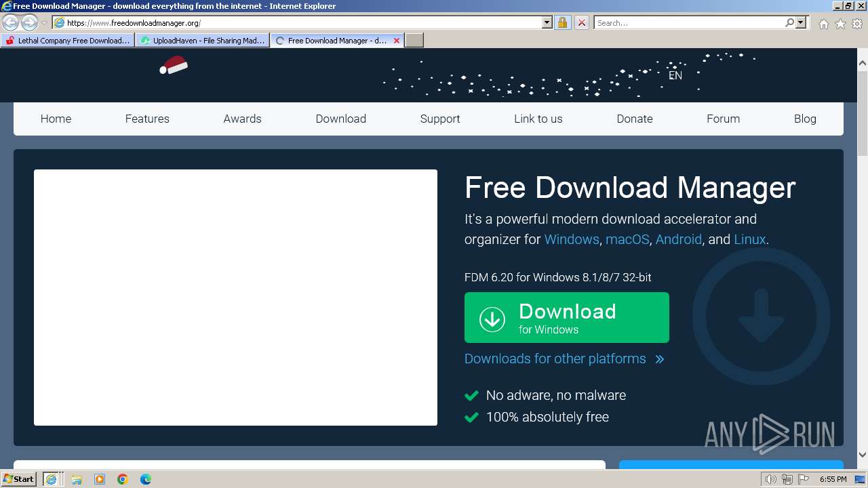Open the Action Center flag icon
The image size is (868, 488).
click(803, 479)
